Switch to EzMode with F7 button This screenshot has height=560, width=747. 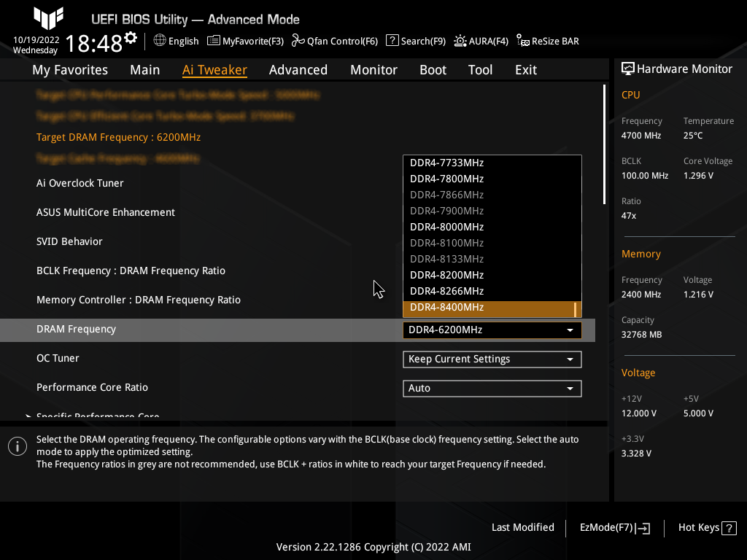click(x=614, y=527)
